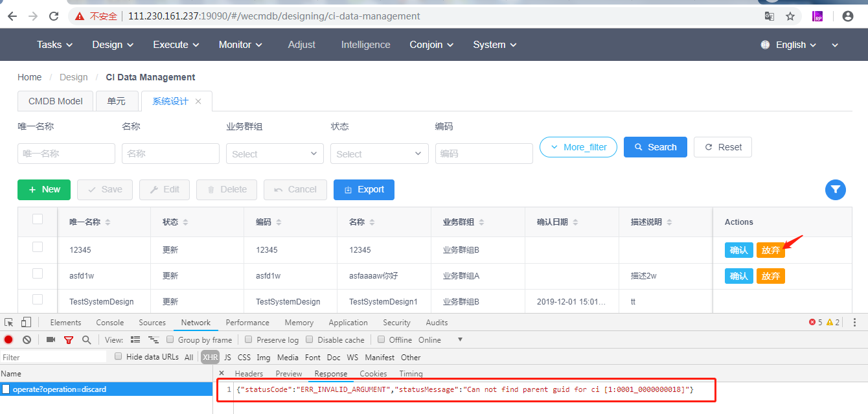The width and height of the screenshot is (868, 414).
Task: Export the table data
Action: click(363, 189)
